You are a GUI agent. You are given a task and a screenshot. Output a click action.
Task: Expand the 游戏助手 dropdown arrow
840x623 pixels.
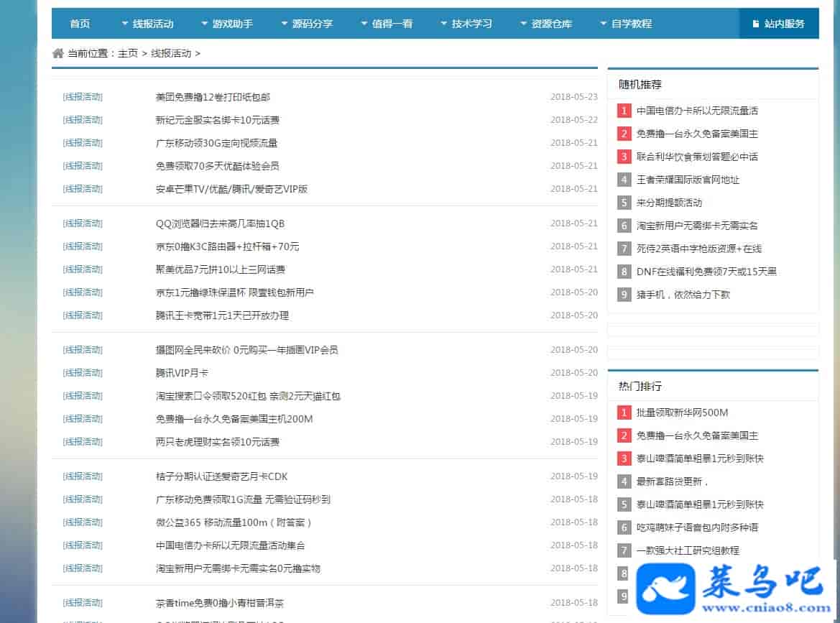[x=204, y=24]
